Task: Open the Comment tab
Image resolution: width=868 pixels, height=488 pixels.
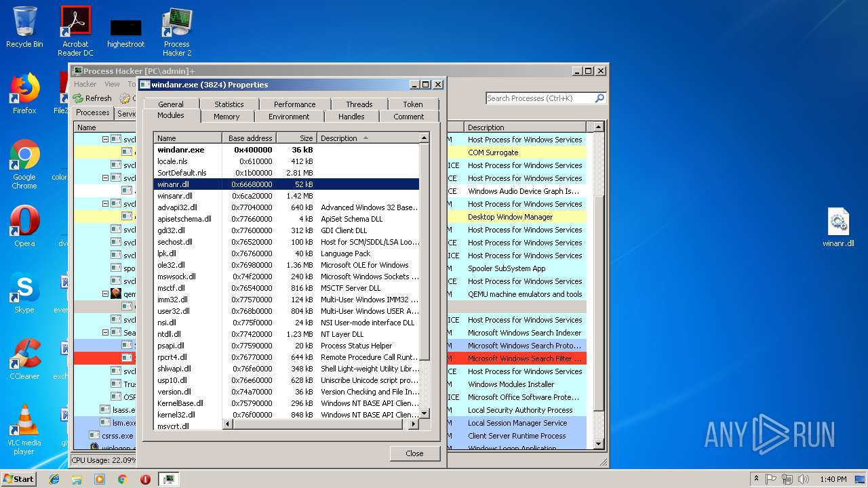Action: (x=408, y=117)
